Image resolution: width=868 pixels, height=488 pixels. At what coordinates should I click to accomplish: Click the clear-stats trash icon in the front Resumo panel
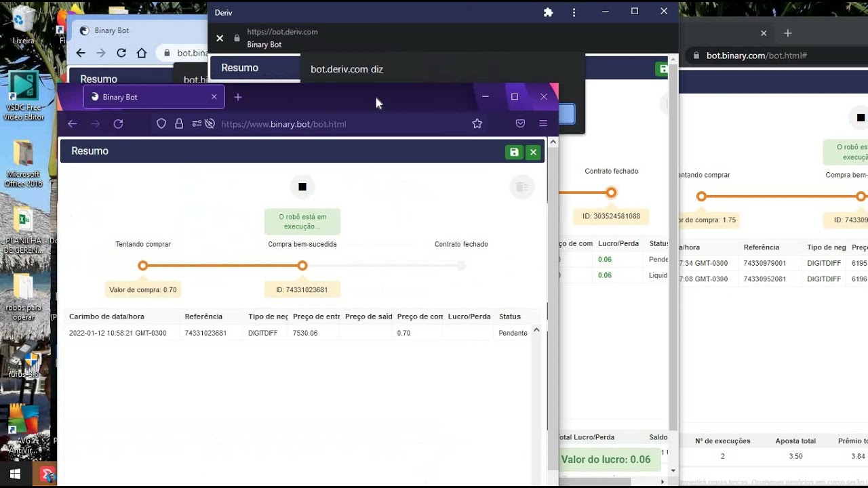(522, 187)
